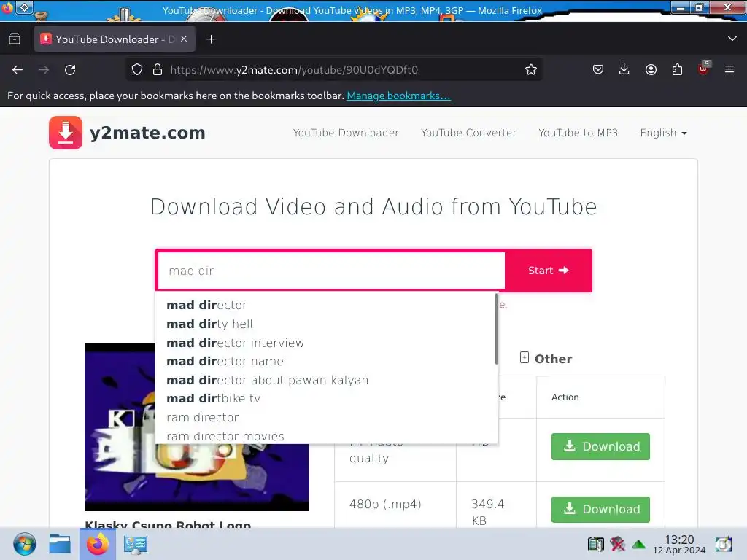This screenshot has width=747, height=560.
Task: Open YouTube Converter nav item
Action: (469, 133)
